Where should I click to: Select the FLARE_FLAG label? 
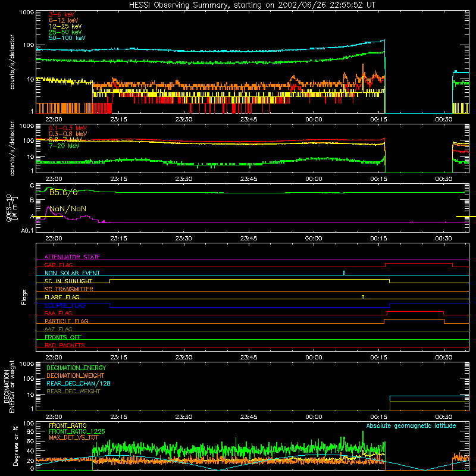point(62,297)
